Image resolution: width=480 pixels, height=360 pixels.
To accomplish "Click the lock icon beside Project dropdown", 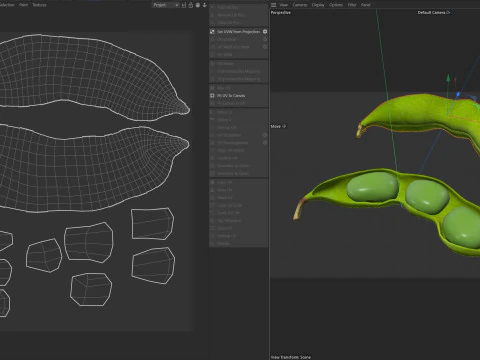I will [191, 5].
